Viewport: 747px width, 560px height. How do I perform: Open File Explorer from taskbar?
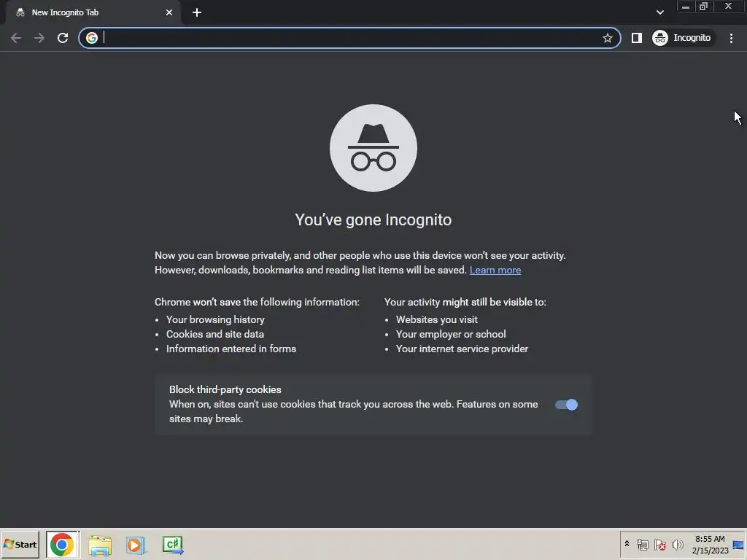pos(100,545)
